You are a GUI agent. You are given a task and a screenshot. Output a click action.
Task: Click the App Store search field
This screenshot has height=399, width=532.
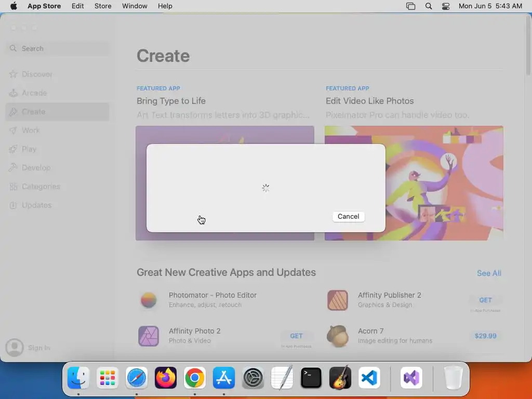(58, 48)
